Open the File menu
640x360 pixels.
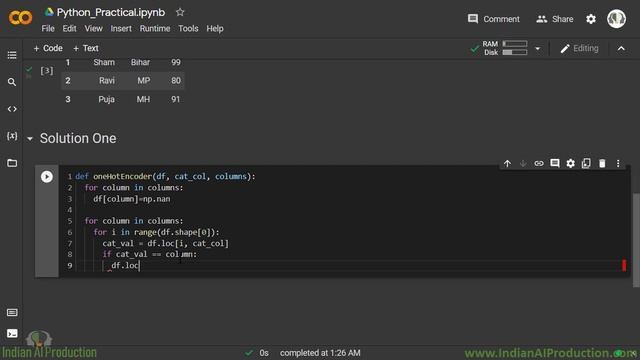[x=48, y=29]
